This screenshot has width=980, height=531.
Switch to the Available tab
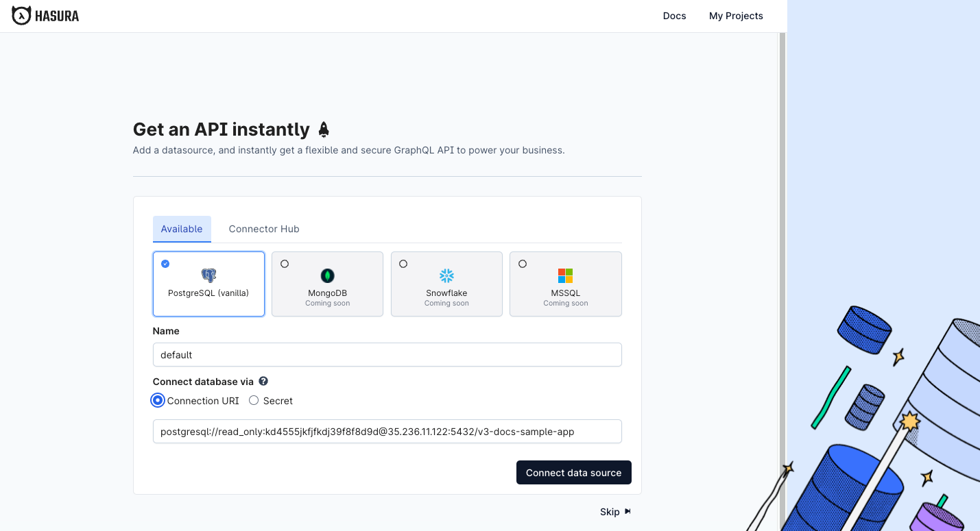[x=182, y=229]
